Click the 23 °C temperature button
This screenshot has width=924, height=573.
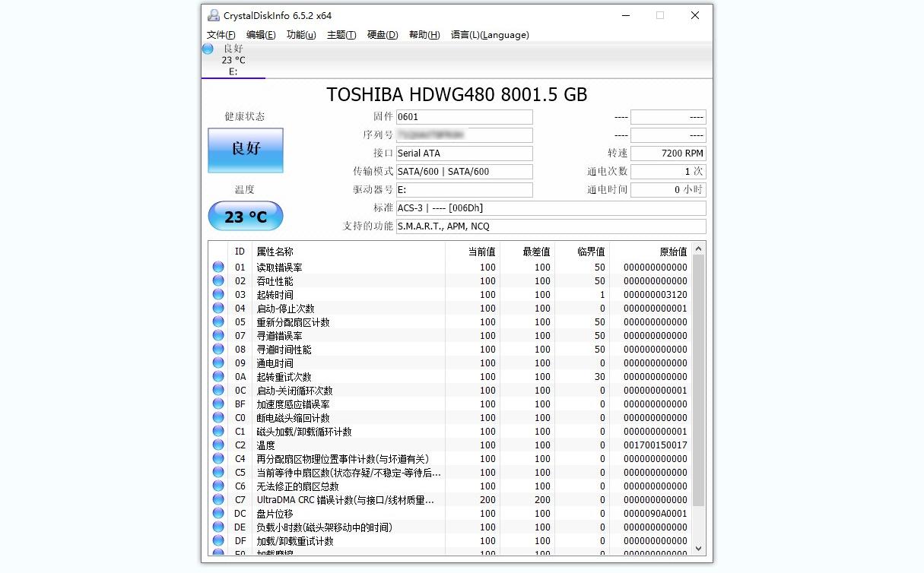point(245,216)
